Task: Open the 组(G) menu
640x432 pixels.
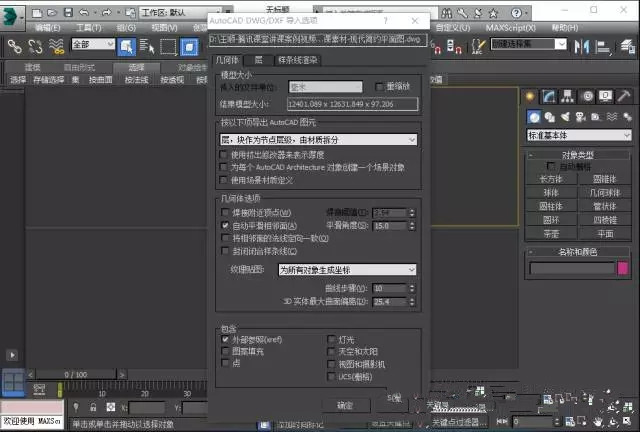Action: [126, 28]
